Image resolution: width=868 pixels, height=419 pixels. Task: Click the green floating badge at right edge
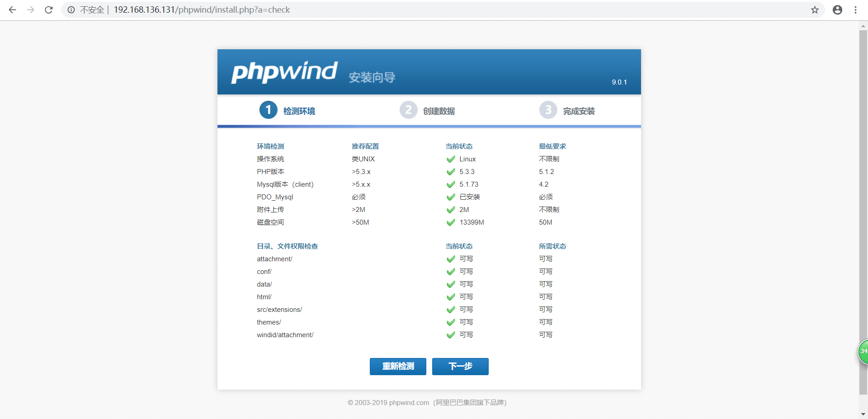[x=863, y=352]
